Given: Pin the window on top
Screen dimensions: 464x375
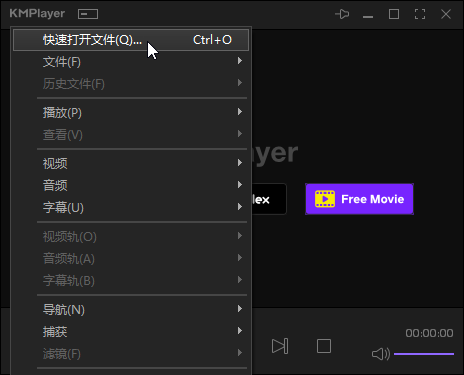Looking at the screenshot, I should [x=342, y=14].
